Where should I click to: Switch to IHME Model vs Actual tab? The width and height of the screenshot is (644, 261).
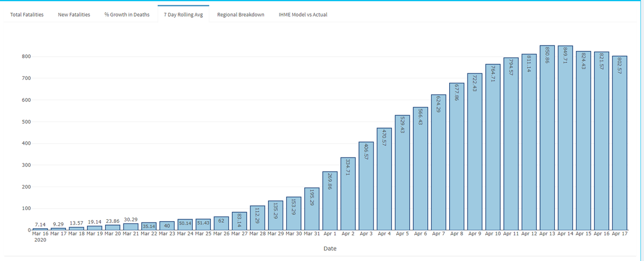(x=303, y=14)
